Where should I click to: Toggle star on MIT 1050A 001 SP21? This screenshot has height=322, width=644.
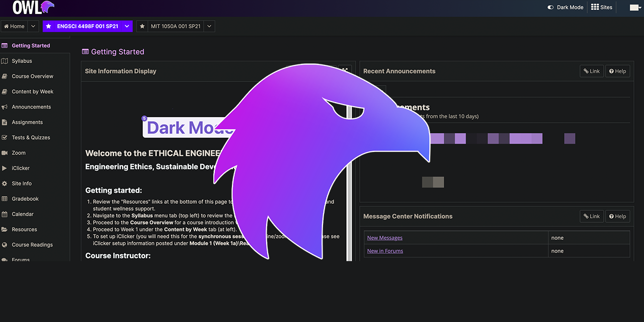pyautogui.click(x=142, y=26)
